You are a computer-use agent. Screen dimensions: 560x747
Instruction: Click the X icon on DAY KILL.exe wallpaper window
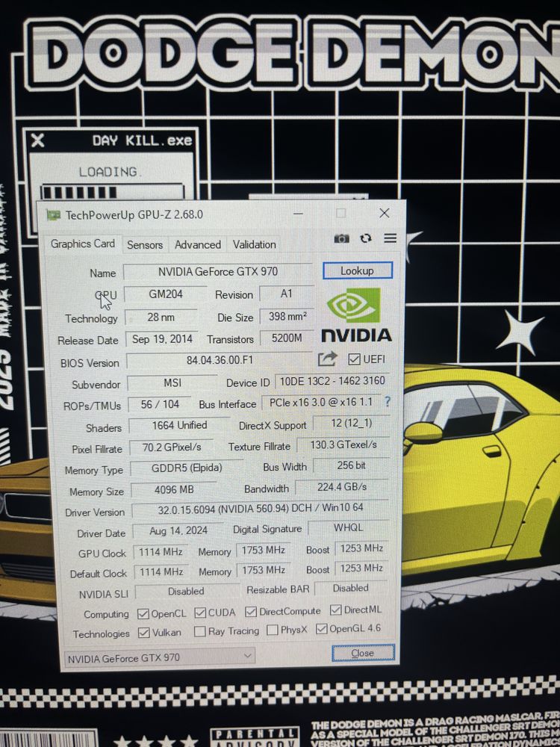tap(37, 140)
